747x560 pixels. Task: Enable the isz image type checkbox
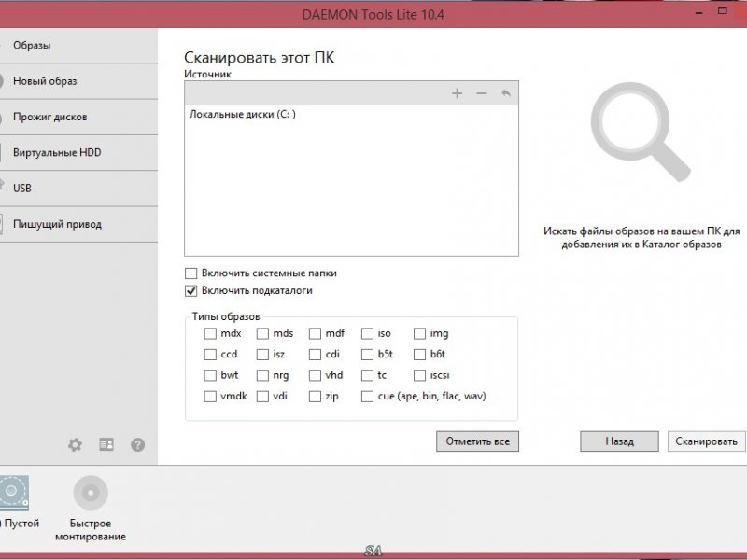tap(262, 355)
